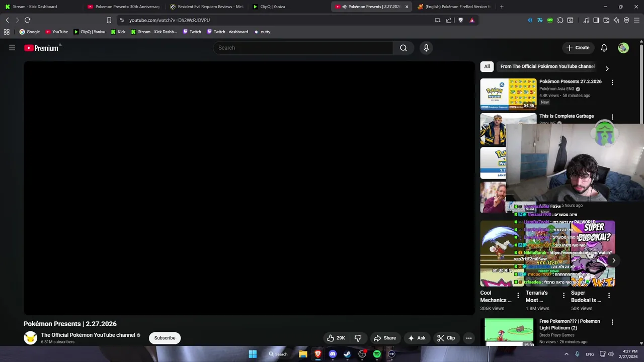This screenshot has height=362, width=644.
Task: Click the Brave Rewards triangle icon
Action: coord(471,20)
